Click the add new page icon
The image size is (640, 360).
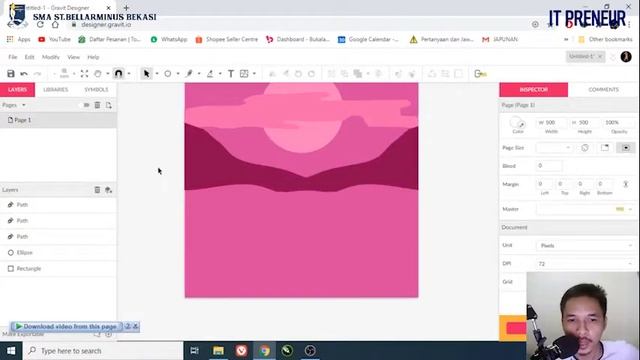click(109, 105)
